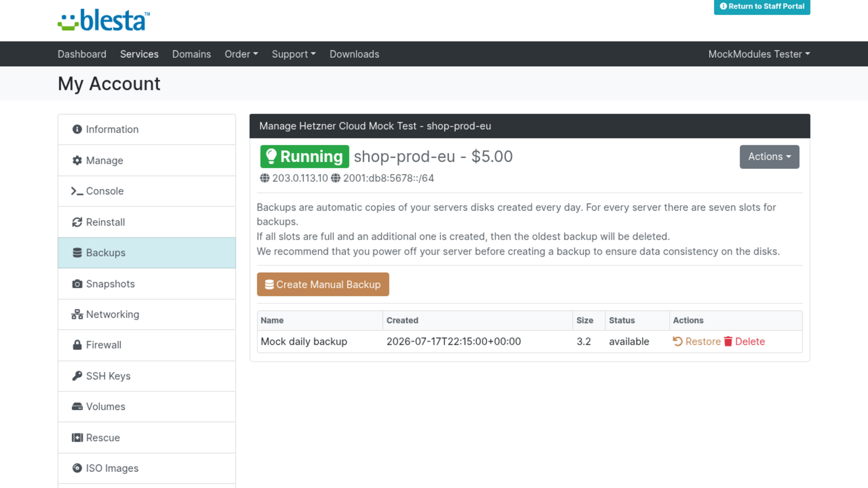Open the MockModules Tester account menu
Viewport: 868px width, 488px height.
point(759,54)
